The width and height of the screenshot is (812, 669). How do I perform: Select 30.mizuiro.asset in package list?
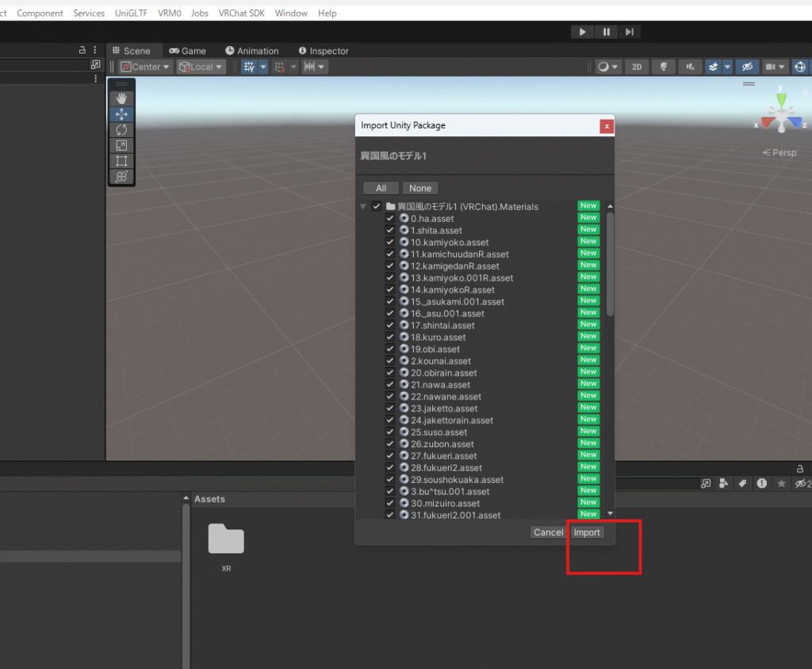(445, 503)
